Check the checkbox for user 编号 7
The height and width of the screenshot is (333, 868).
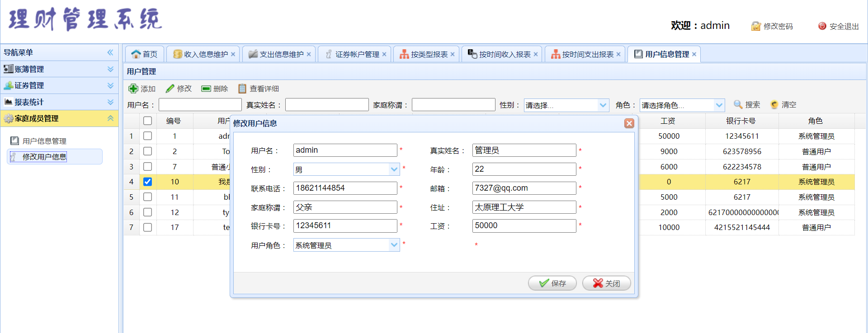[147, 167]
